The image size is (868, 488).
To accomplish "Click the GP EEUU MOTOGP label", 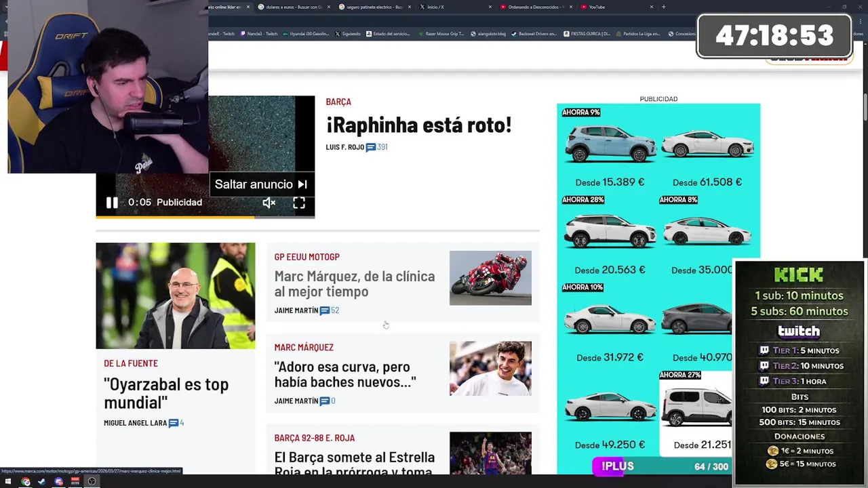I will (x=307, y=257).
